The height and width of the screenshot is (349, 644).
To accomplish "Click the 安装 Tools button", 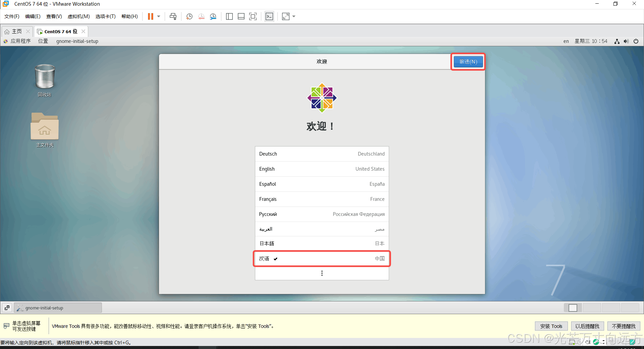I will [x=551, y=326].
